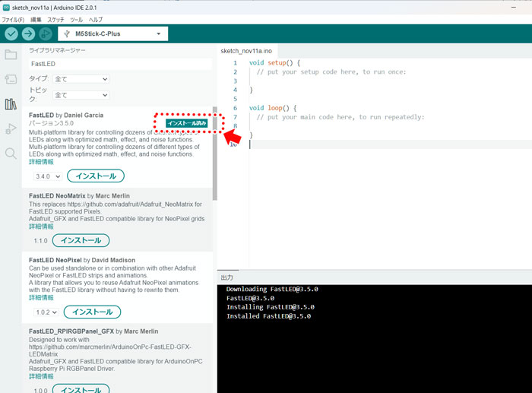Click code line 'void setup() {'
The height and width of the screenshot is (393, 532).
[275, 63]
